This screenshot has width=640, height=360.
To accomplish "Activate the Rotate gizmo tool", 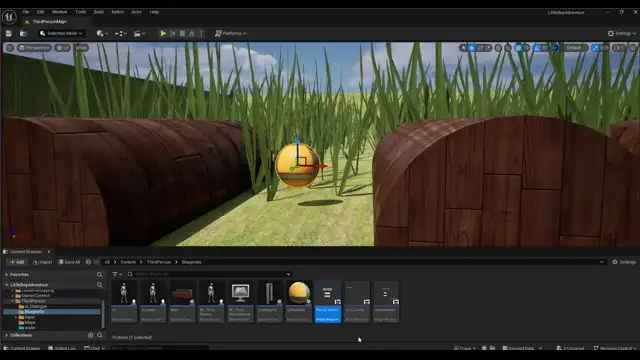I will [x=480, y=48].
